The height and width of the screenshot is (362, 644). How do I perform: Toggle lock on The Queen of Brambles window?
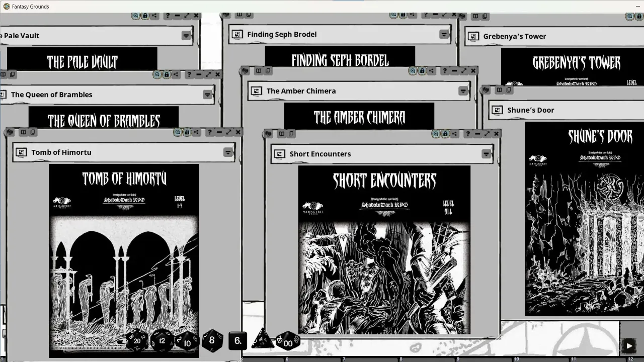[167, 74]
